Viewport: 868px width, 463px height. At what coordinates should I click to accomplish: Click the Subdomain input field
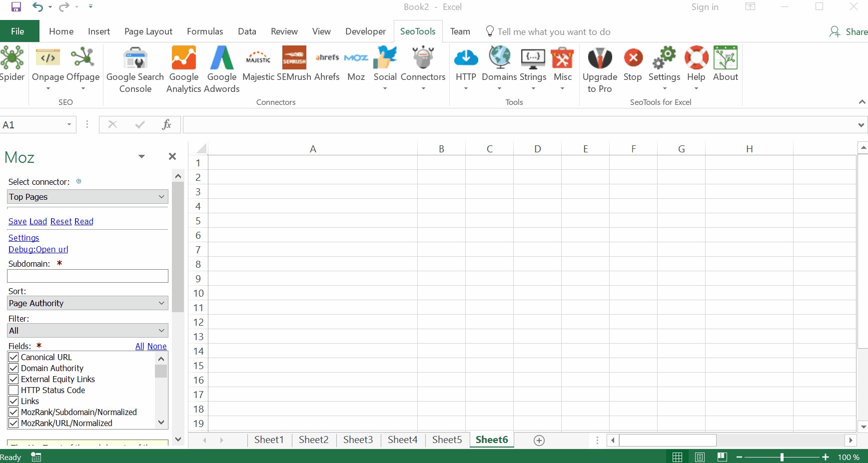pyautogui.click(x=87, y=276)
